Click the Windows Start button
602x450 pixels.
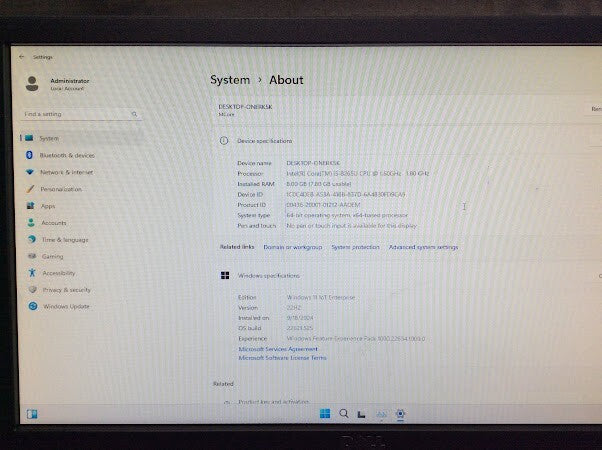coord(324,413)
